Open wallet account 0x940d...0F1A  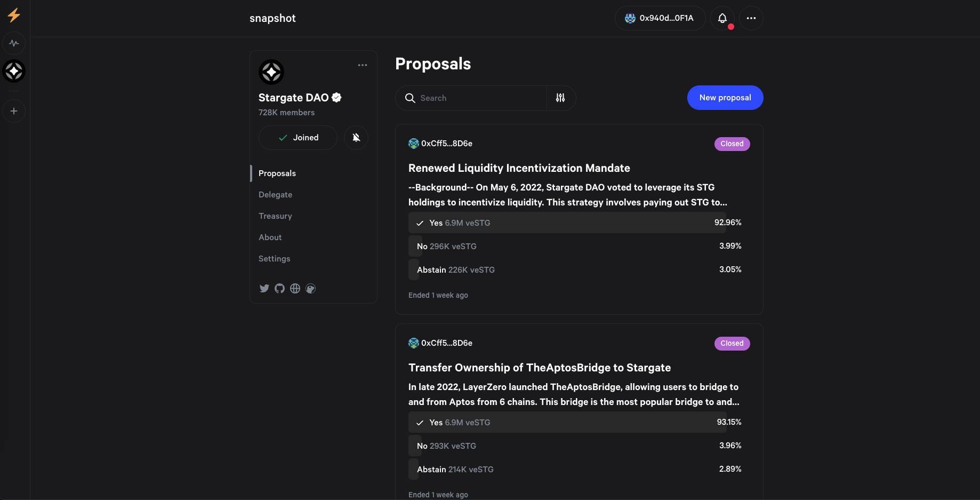(x=660, y=18)
